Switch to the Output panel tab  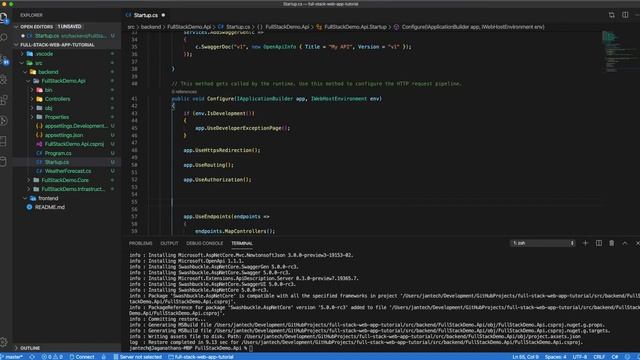[169, 243]
